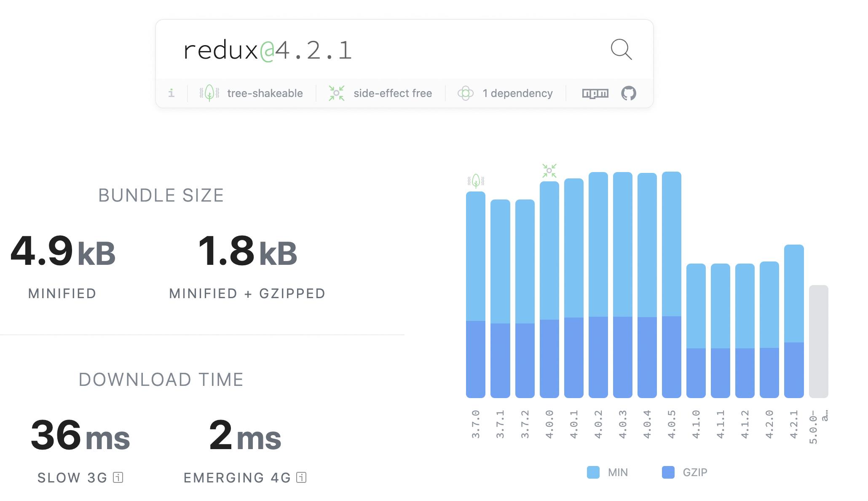Select the 4.0.1 version bar

pyautogui.click(x=574, y=288)
